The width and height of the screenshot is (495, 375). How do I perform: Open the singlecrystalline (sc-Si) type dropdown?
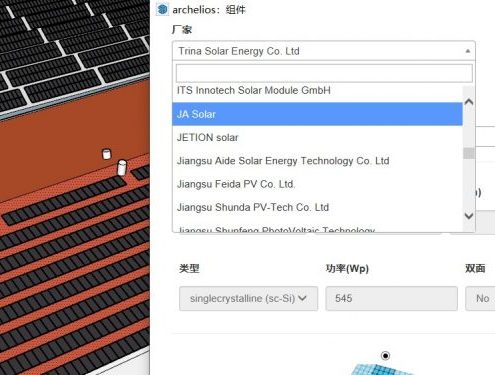[248, 298]
